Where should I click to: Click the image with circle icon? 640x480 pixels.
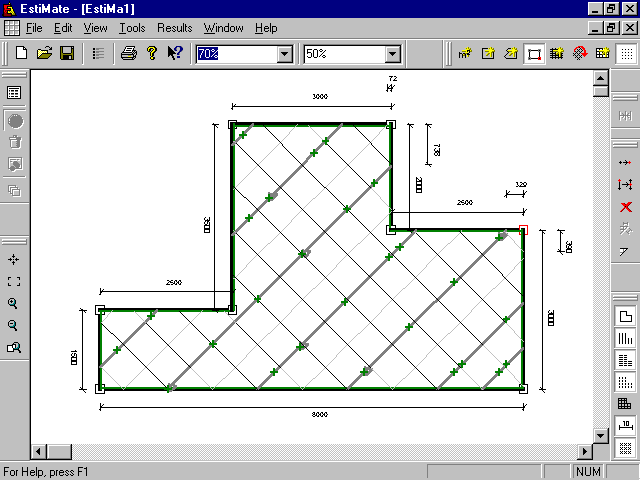pos(15,164)
